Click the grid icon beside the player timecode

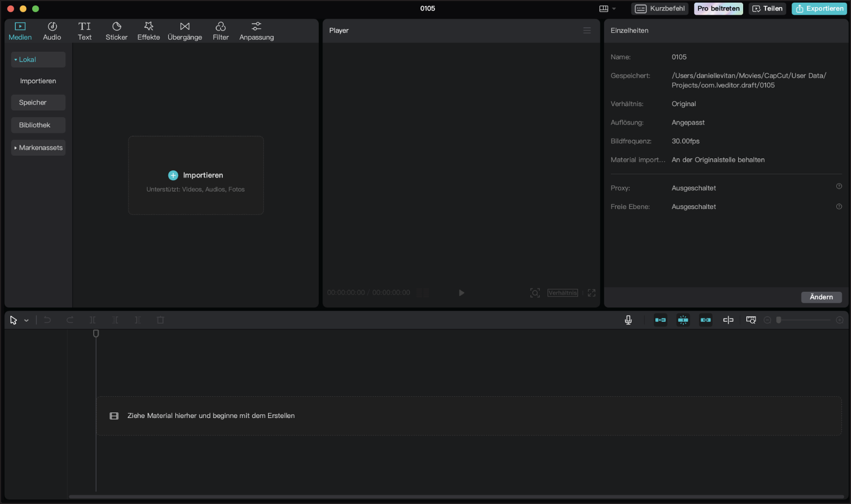tap(423, 293)
